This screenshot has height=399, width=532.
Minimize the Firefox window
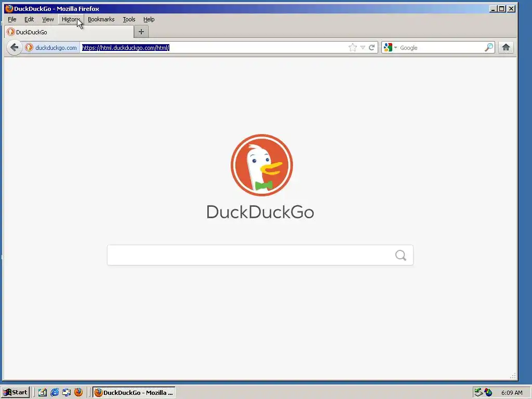point(494,9)
